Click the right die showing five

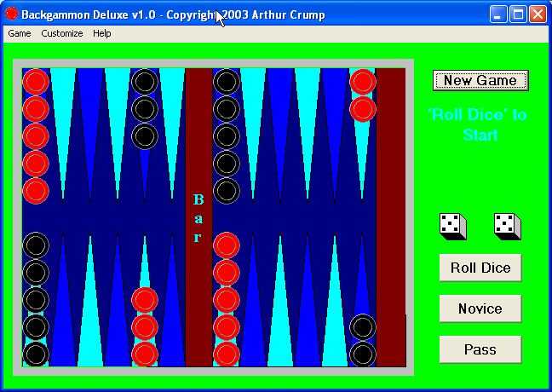(508, 227)
